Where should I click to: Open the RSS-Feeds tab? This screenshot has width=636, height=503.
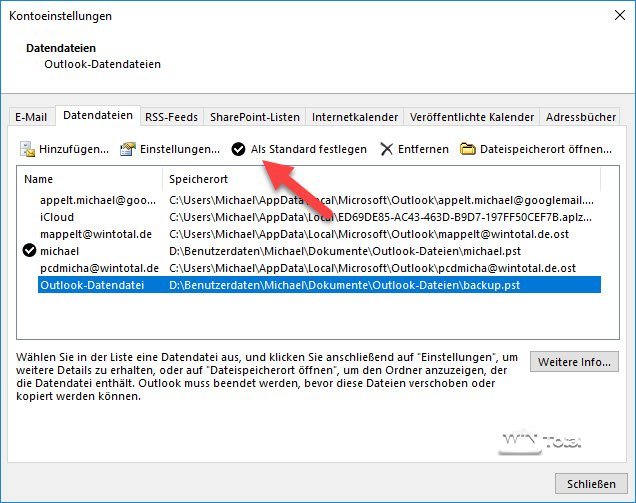pyautogui.click(x=172, y=117)
